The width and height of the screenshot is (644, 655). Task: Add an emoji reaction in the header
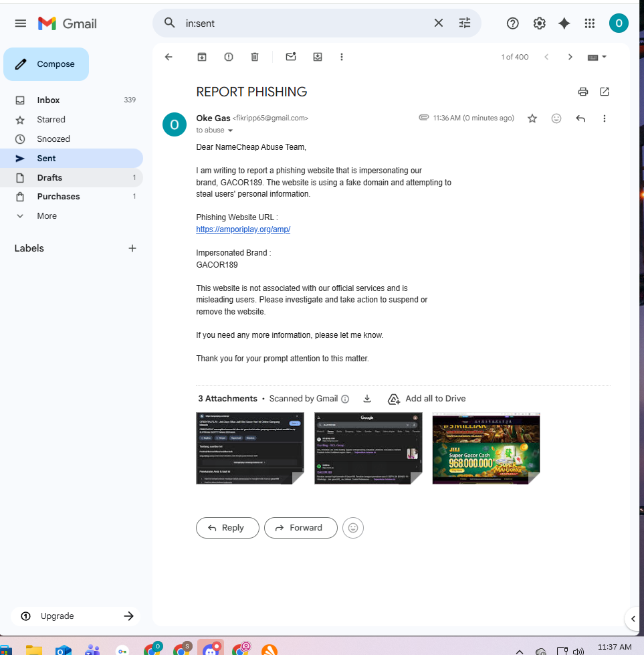556,118
